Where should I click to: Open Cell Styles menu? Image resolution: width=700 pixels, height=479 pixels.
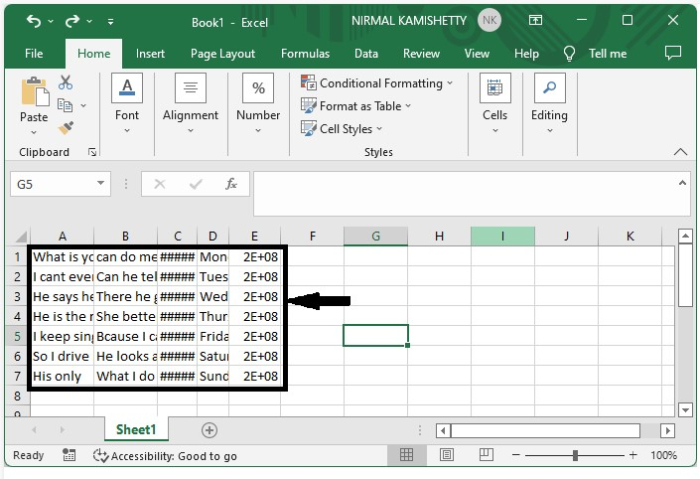coord(342,129)
